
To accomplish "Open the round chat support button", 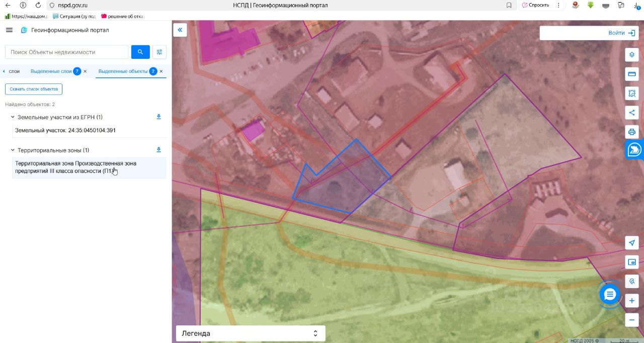I will point(610,294).
